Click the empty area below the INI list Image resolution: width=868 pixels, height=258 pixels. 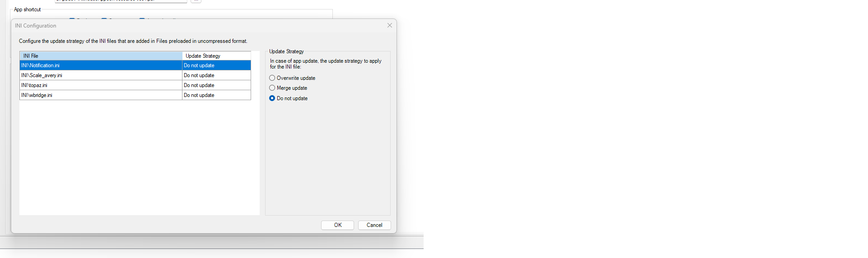click(139, 157)
